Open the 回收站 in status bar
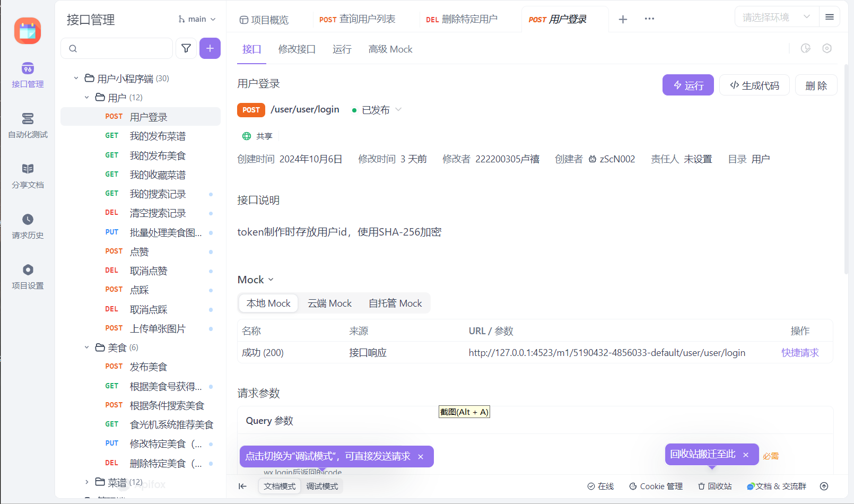Screen dimensions: 854x504 pyautogui.click(x=714, y=486)
